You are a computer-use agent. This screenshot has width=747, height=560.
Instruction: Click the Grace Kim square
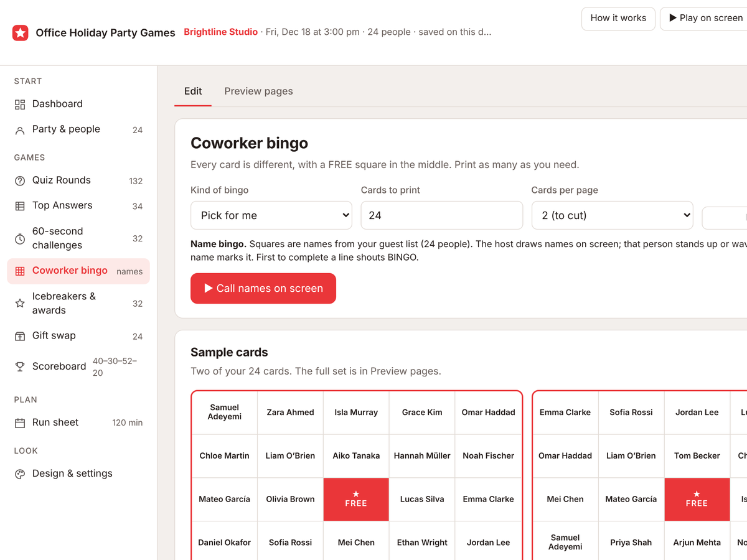422,413
